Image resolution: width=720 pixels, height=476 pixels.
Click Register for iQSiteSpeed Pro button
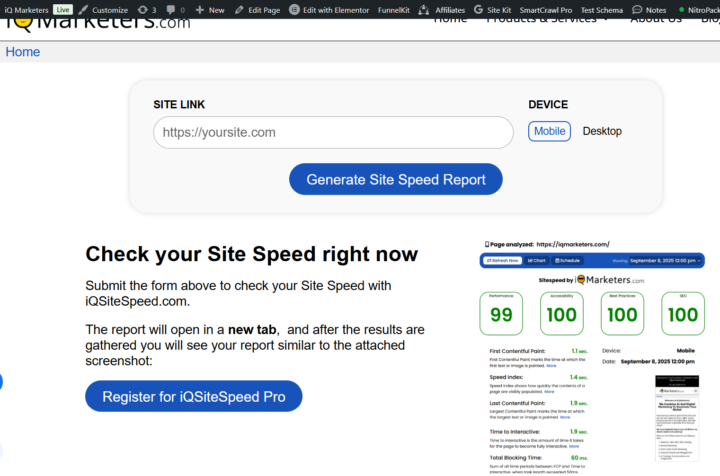click(x=194, y=396)
